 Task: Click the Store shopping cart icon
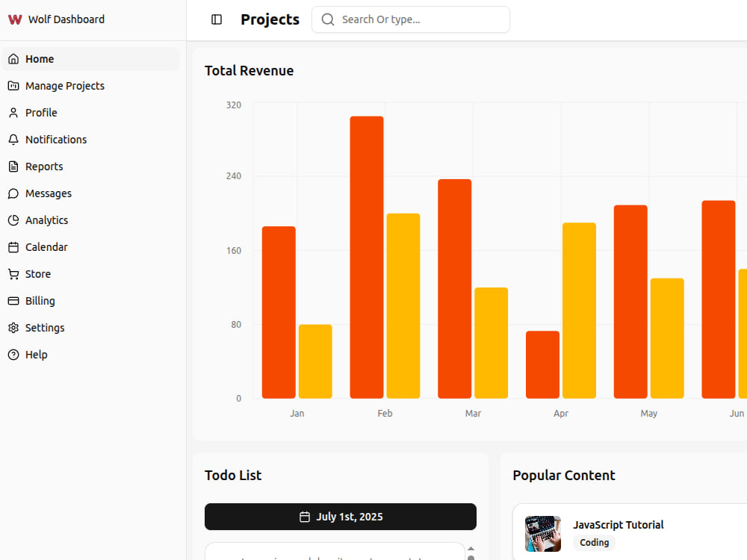tap(13, 274)
